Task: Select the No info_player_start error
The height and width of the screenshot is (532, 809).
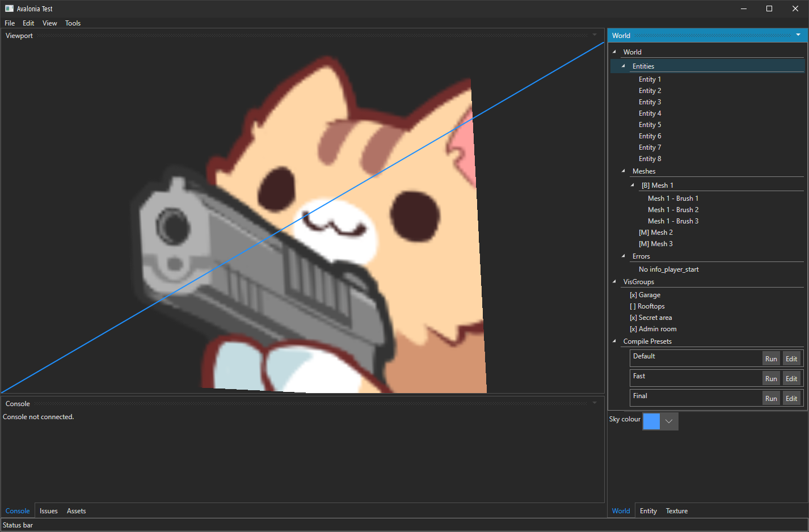Action: pos(668,269)
